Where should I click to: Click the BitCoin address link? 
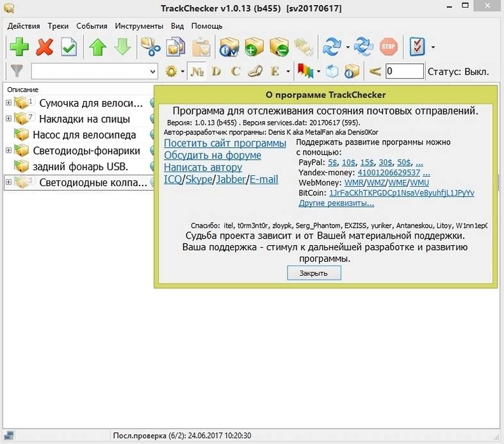coord(402,193)
